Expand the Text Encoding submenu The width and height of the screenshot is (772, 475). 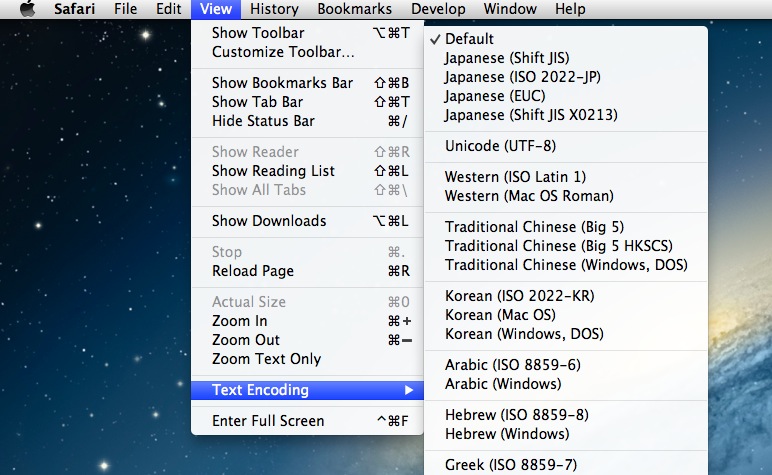click(x=307, y=390)
